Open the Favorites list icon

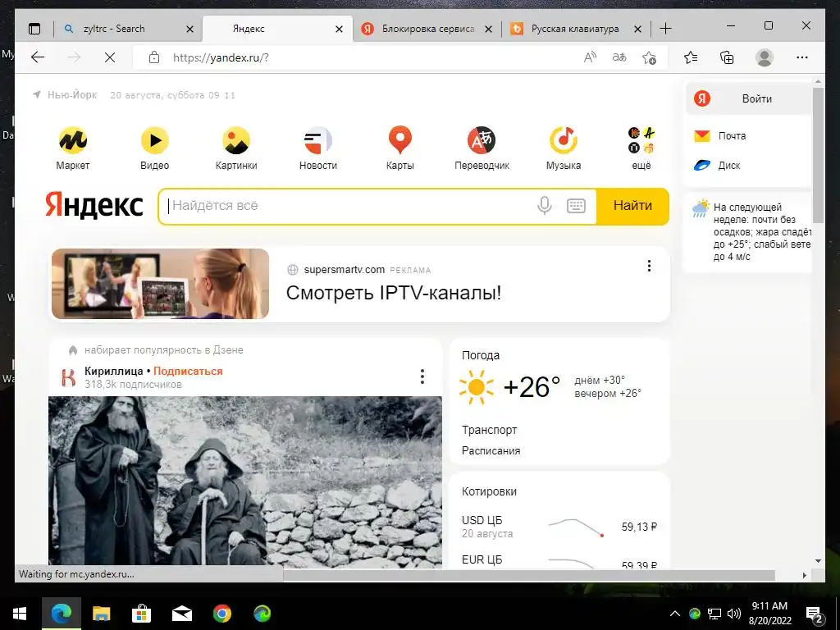[691, 57]
